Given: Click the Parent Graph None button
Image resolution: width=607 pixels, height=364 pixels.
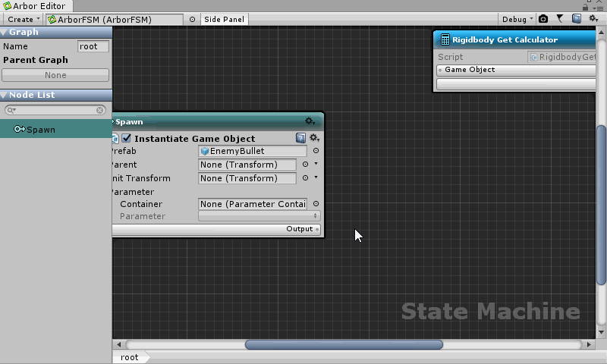Looking at the screenshot, I should tap(55, 75).
